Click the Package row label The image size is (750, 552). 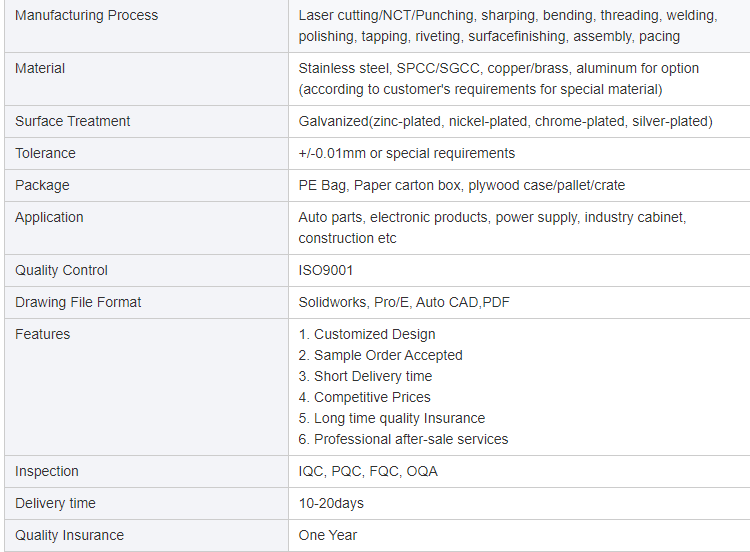pyautogui.click(x=42, y=185)
